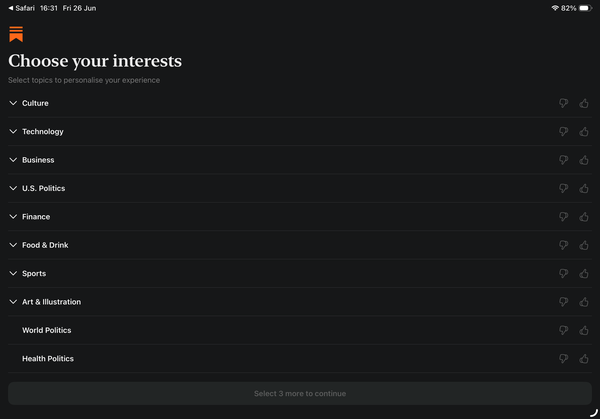Thumbs down Art & Illustration
The height and width of the screenshot is (419, 600).
pyautogui.click(x=563, y=302)
